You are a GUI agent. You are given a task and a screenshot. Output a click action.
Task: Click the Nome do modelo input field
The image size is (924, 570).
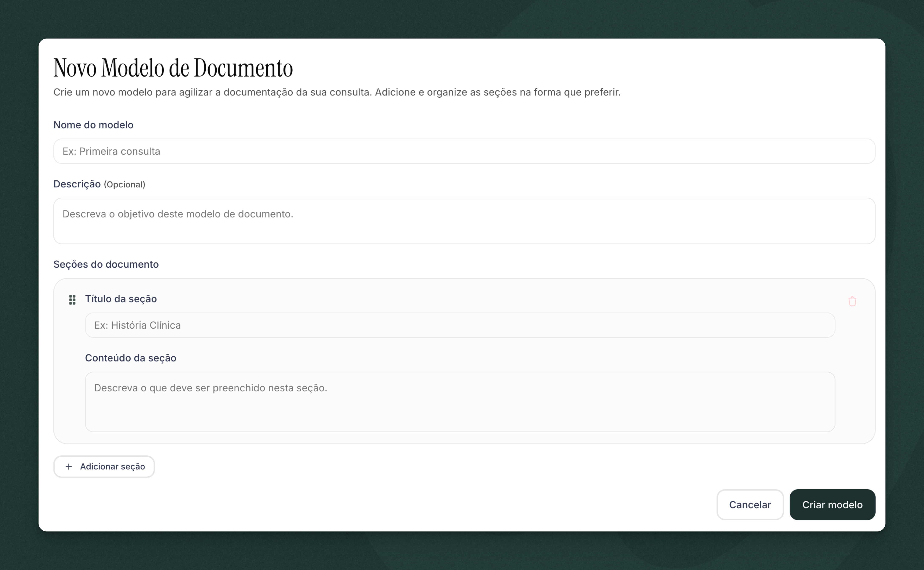(464, 151)
